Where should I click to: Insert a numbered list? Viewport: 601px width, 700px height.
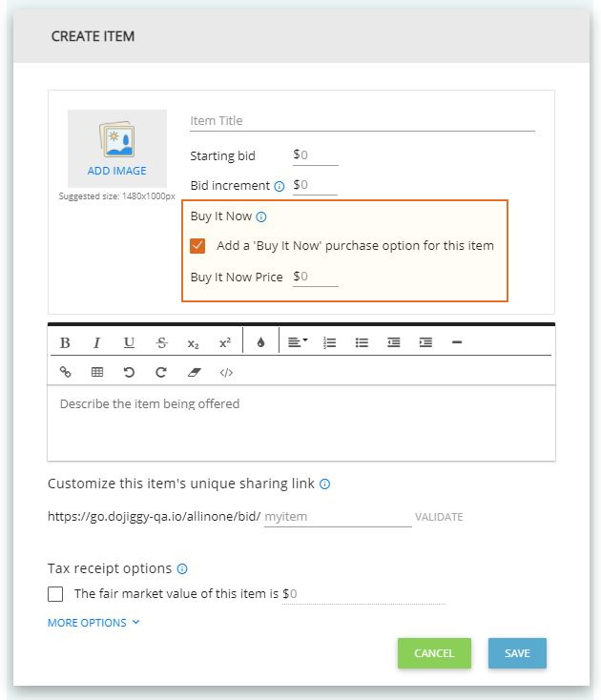click(329, 342)
